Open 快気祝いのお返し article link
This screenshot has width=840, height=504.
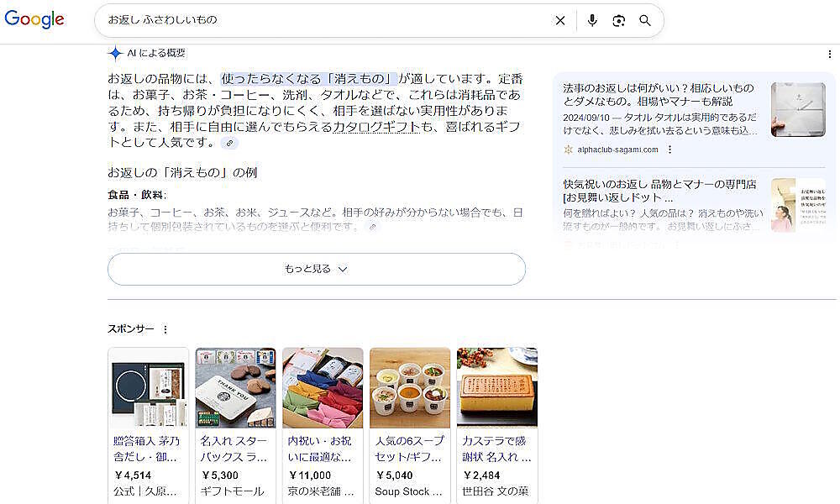(x=660, y=191)
